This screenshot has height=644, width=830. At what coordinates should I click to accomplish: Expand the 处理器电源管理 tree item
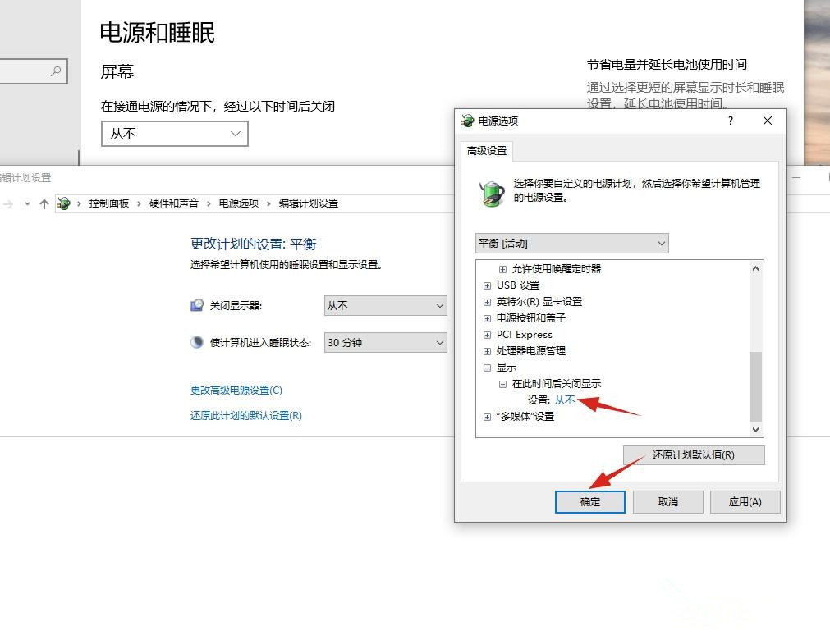coord(487,350)
